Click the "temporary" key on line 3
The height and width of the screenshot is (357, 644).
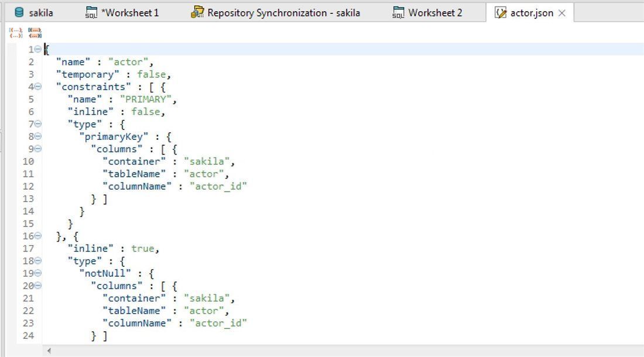[x=87, y=74]
